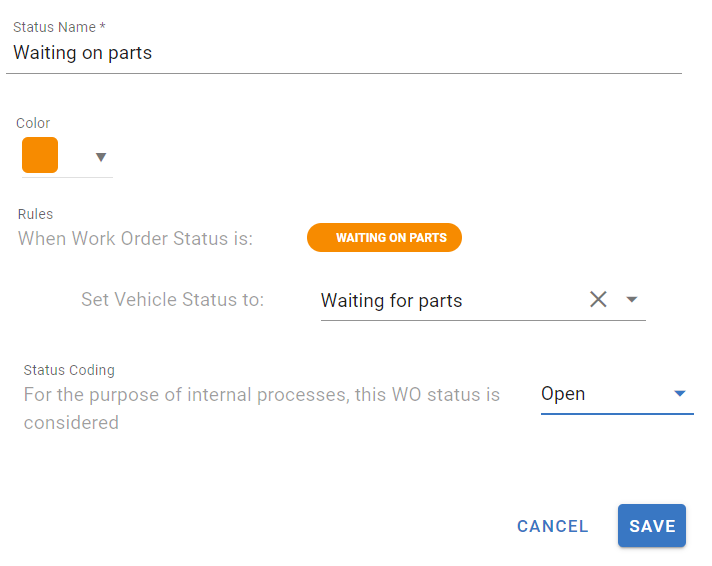The height and width of the screenshot is (566, 712).
Task: Click the orange WAITING ON PARTS chip
Action: [x=385, y=238]
